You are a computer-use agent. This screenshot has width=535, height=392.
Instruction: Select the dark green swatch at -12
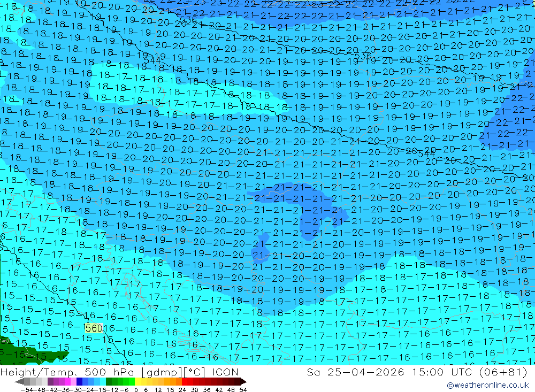coord(109,381)
